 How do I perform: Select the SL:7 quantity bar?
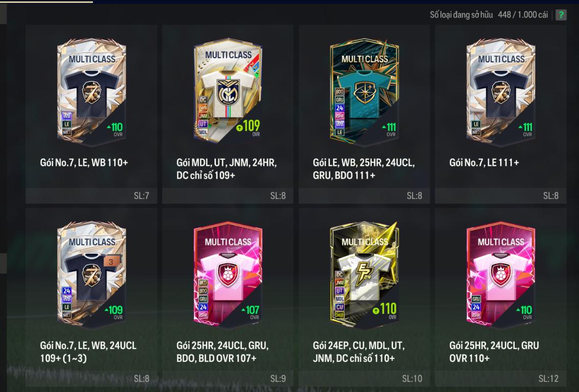coord(91,195)
